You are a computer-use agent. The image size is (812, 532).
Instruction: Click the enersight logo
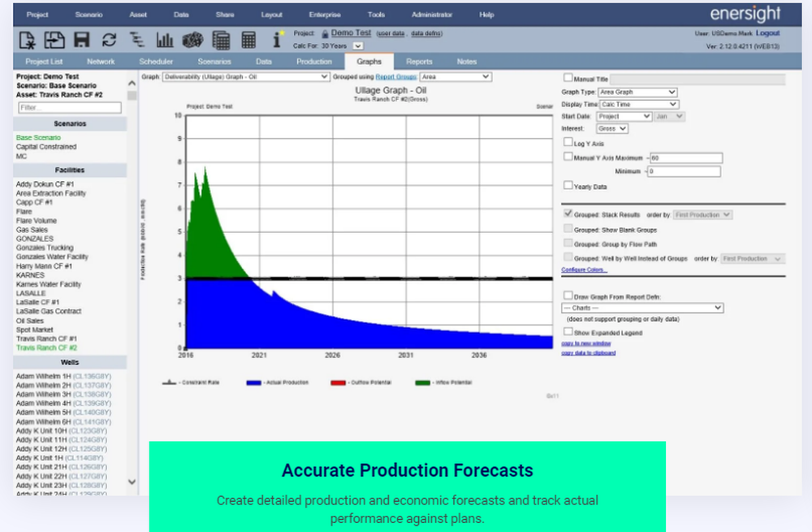(x=745, y=14)
